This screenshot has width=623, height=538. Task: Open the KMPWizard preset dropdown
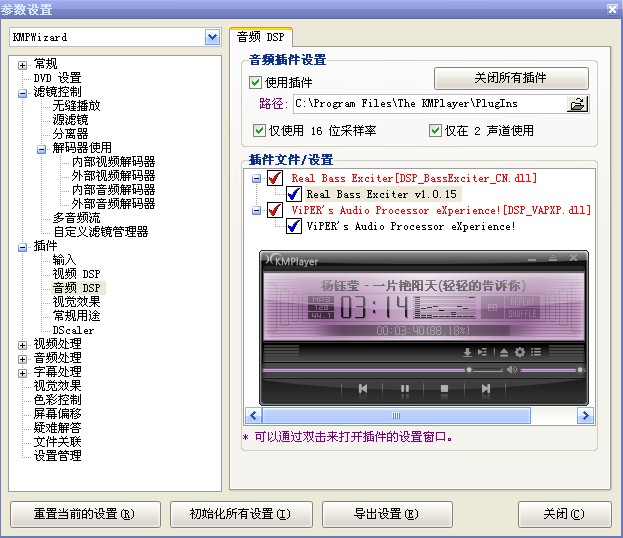coord(212,37)
